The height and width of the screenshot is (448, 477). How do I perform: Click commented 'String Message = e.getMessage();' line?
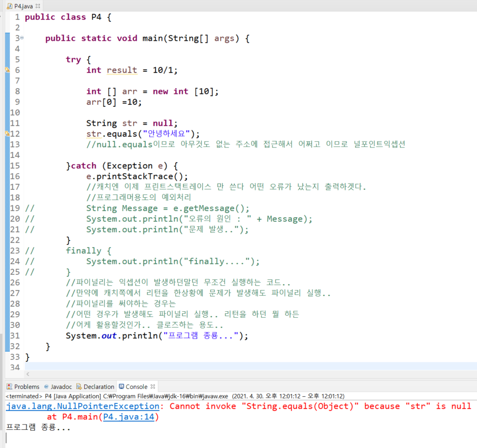pyautogui.click(x=168, y=208)
